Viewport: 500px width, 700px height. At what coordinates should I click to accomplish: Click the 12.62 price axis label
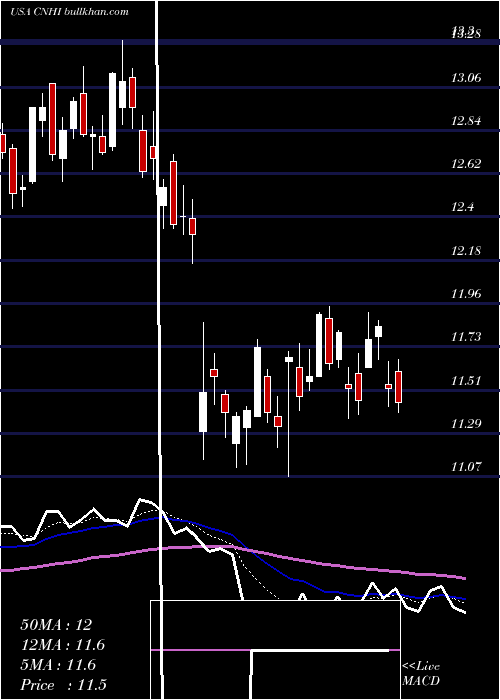[x=466, y=164]
